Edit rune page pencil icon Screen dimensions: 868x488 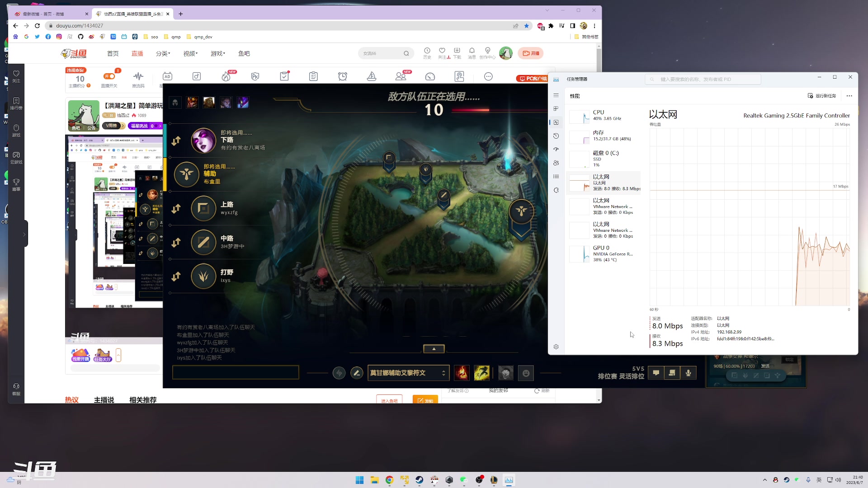(357, 373)
